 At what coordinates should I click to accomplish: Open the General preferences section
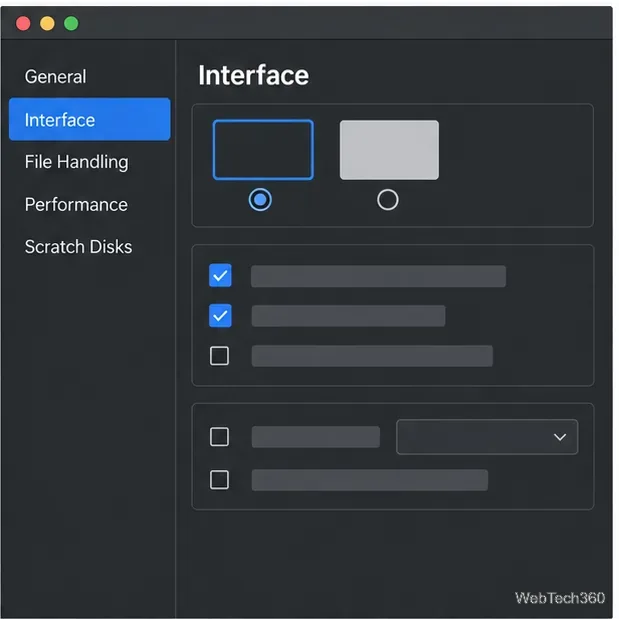point(55,77)
